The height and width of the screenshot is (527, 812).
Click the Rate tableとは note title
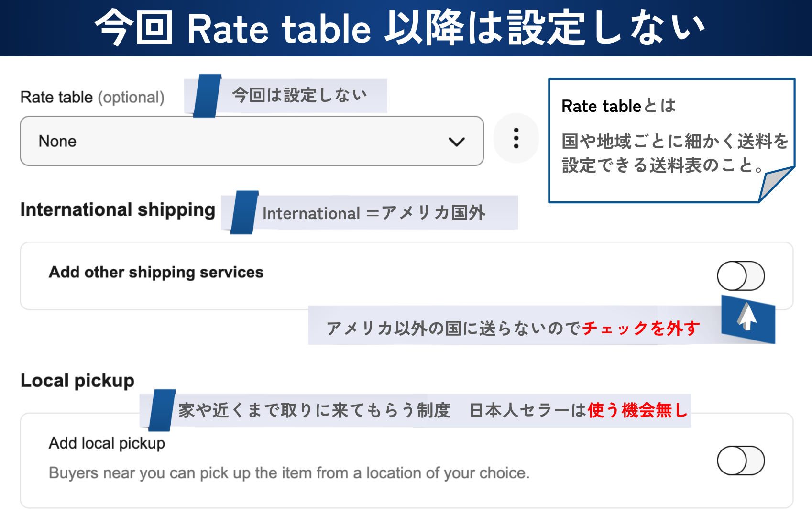[618, 106]
